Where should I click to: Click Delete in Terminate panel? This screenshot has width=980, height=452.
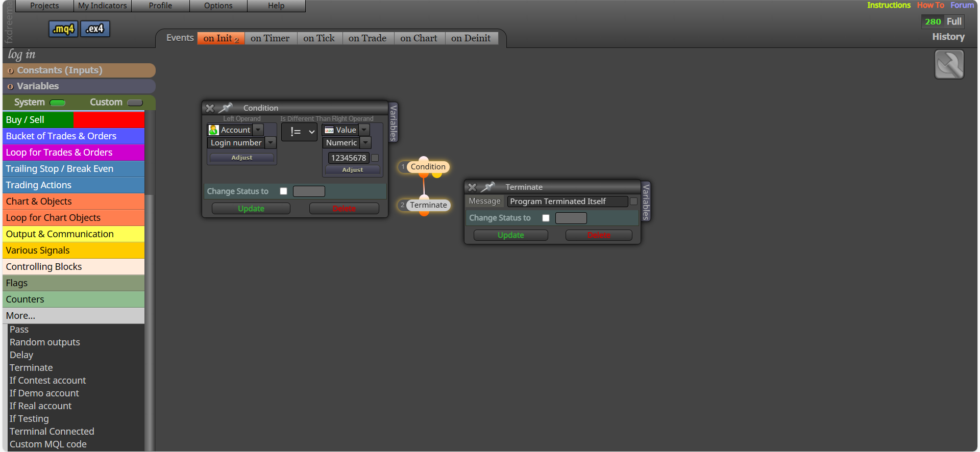coord(599,235)
